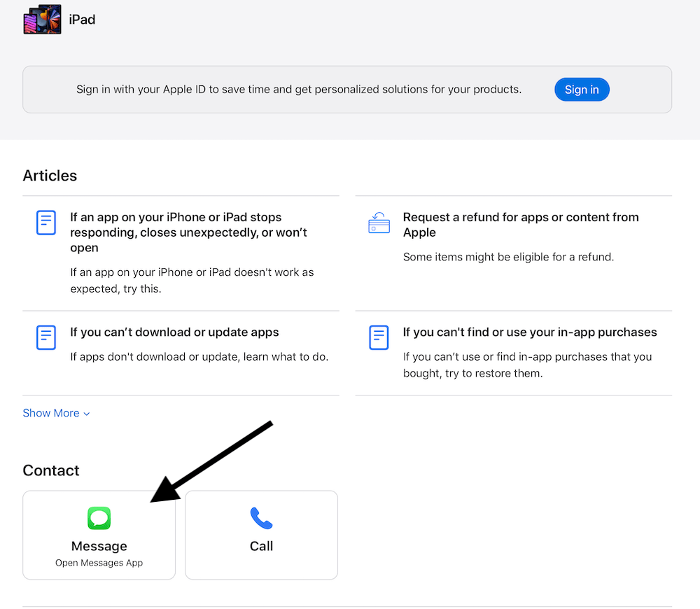Expand Show More articles
This screenshot has height=609, width=700.
tap(56, 413)
